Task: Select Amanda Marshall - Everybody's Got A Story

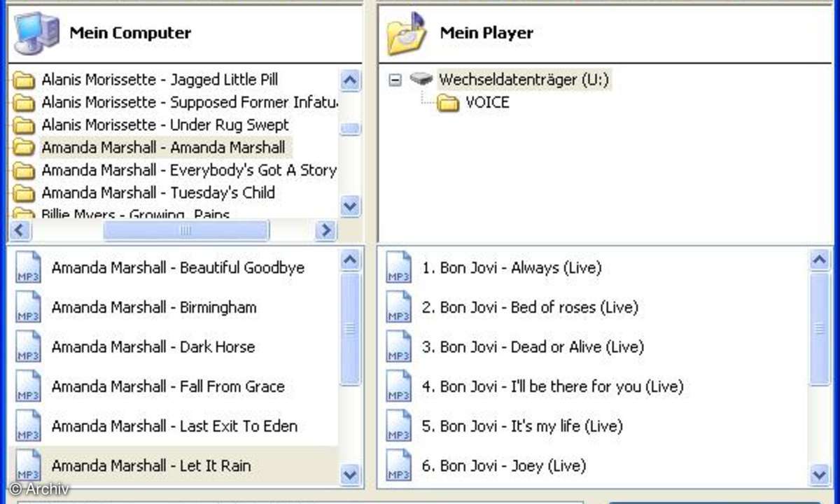Action: [x=189, y=170]
